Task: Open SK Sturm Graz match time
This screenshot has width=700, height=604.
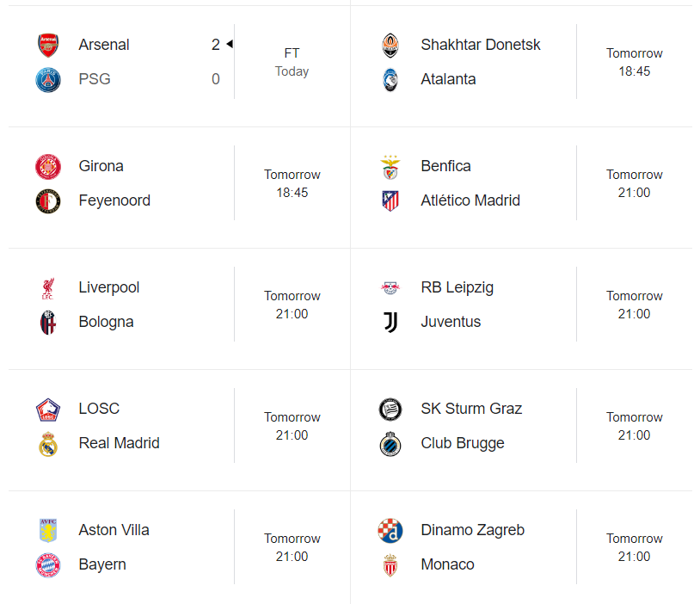Action: click(x=634, y=426)
